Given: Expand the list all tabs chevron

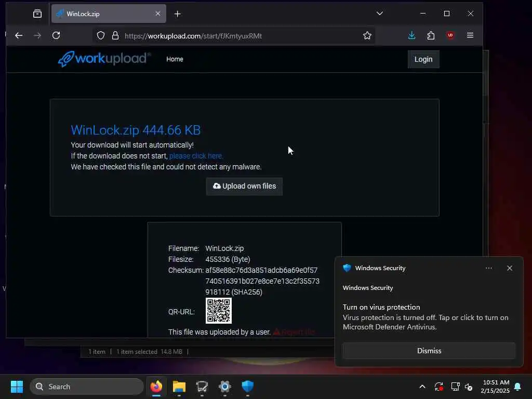Looking at the screenshot, I should (x=380, y=14).
